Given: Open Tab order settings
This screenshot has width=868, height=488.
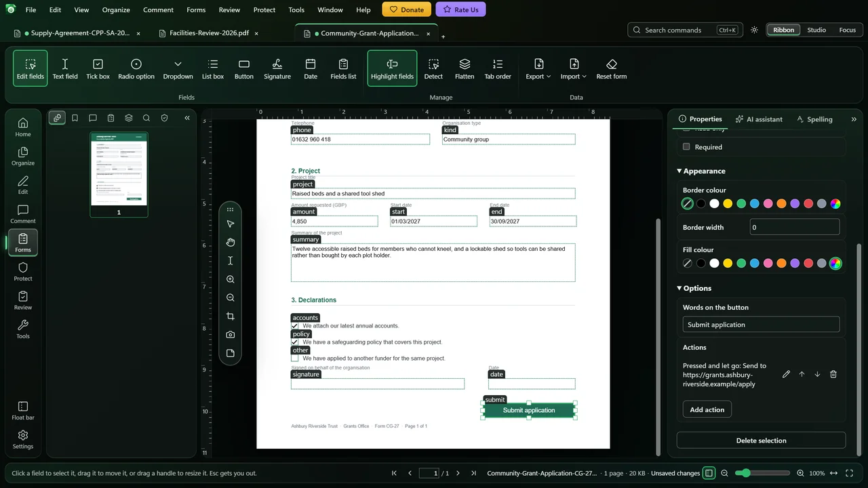Looking at the screenshot, I should point(498,68).
